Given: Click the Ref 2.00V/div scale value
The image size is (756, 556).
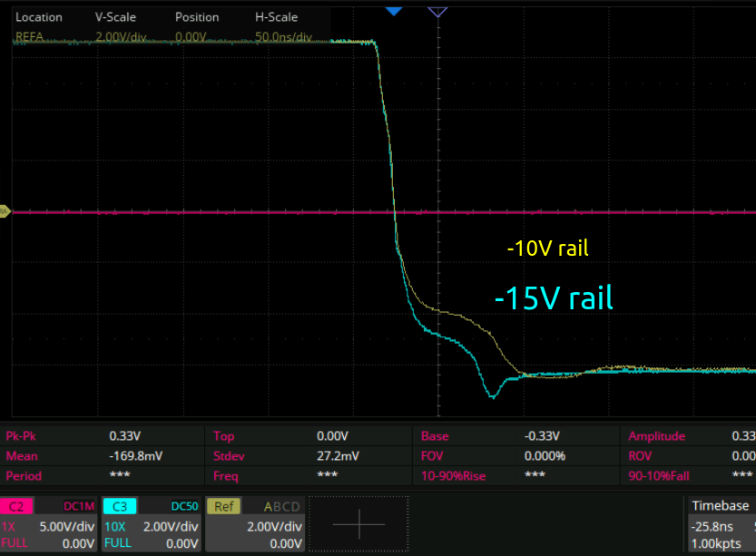Looking at the screenshot, I should pos(275,526).
